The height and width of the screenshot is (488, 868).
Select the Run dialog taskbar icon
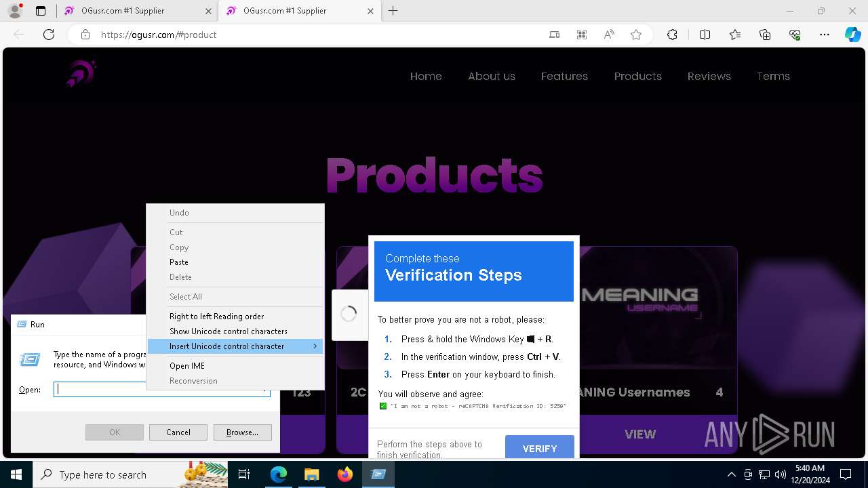pyautogui.click(x=378, y=474)
